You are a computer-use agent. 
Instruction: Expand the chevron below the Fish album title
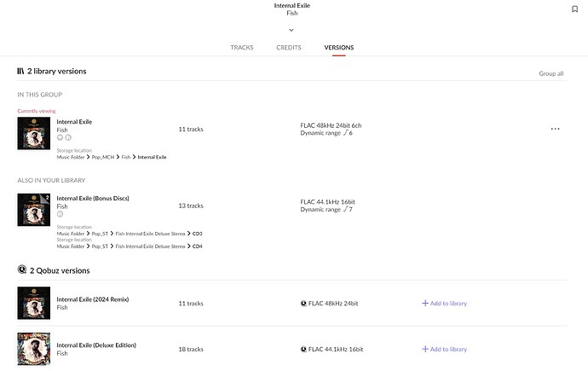(291, 30)
